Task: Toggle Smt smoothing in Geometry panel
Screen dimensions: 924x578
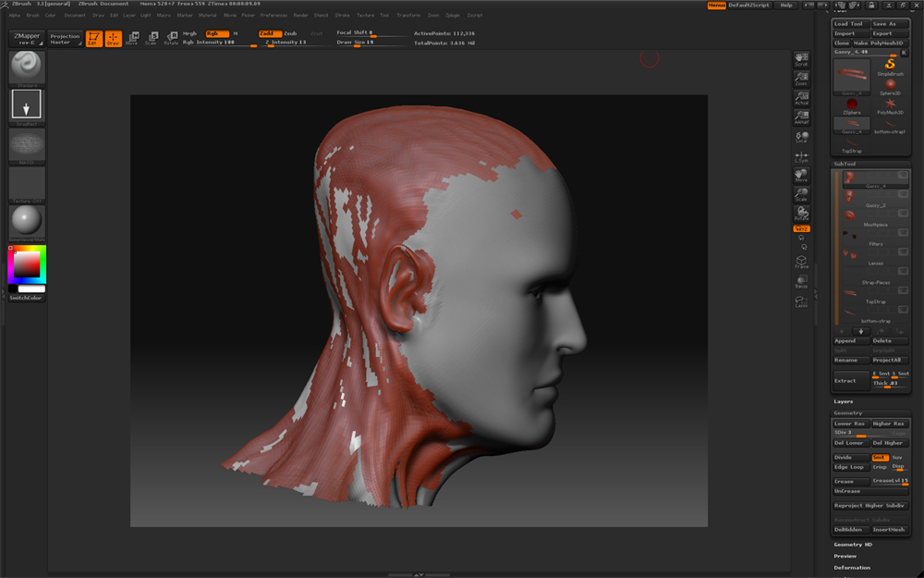Action: point(880,457)
